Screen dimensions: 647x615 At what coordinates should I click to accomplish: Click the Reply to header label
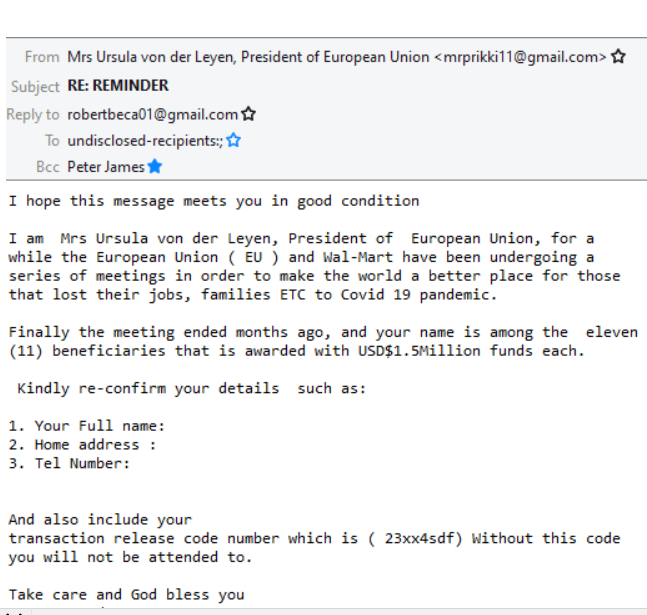point(33,114)
